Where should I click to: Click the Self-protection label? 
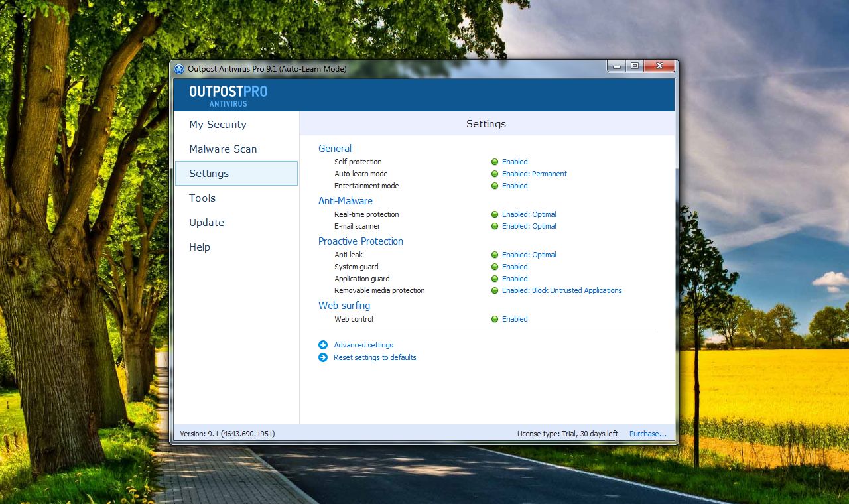tap(358, 162)
